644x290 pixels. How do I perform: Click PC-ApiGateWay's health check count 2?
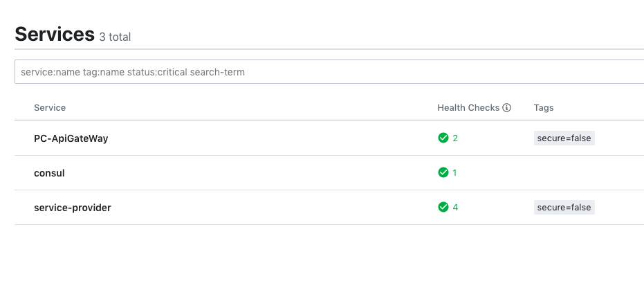455,138
